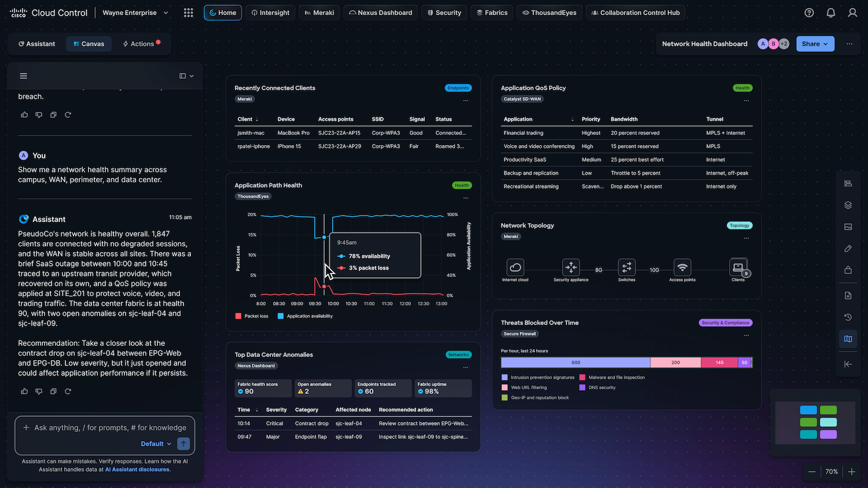
Task: Collapse the right toolbar with arrow icon
Action: coord(848,364)
